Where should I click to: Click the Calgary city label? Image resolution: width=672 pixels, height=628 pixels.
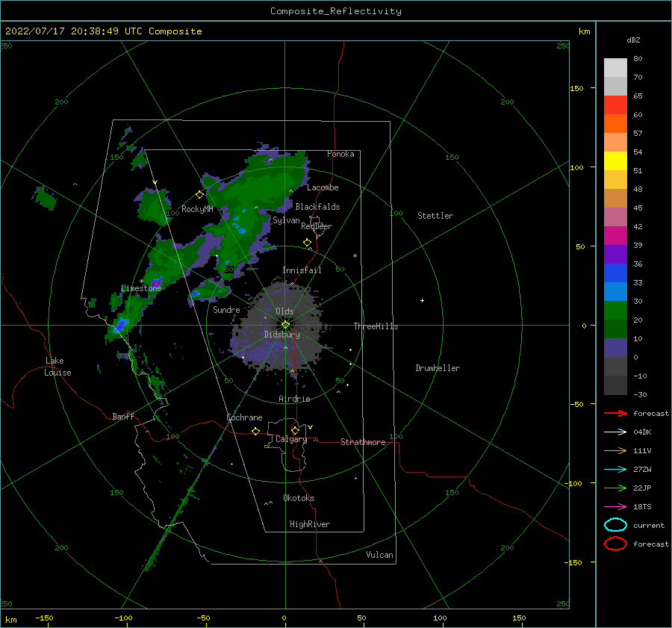click(x=291, y=439)
